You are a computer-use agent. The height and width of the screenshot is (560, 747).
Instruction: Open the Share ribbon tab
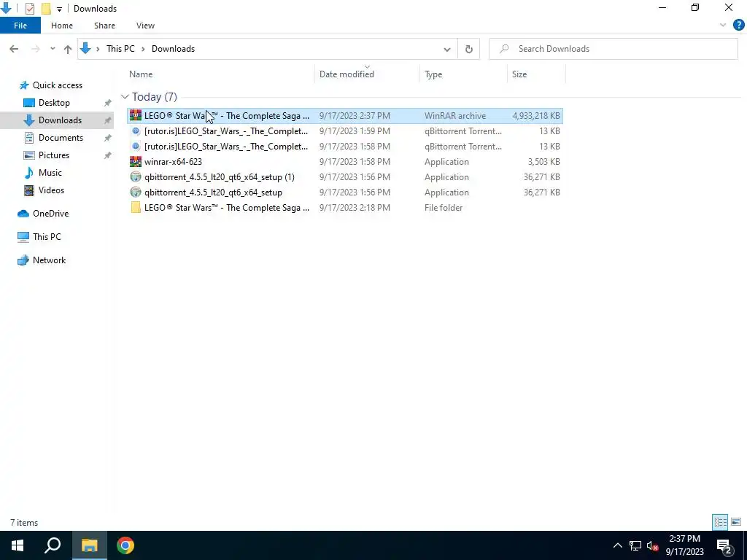click(104, 26)
